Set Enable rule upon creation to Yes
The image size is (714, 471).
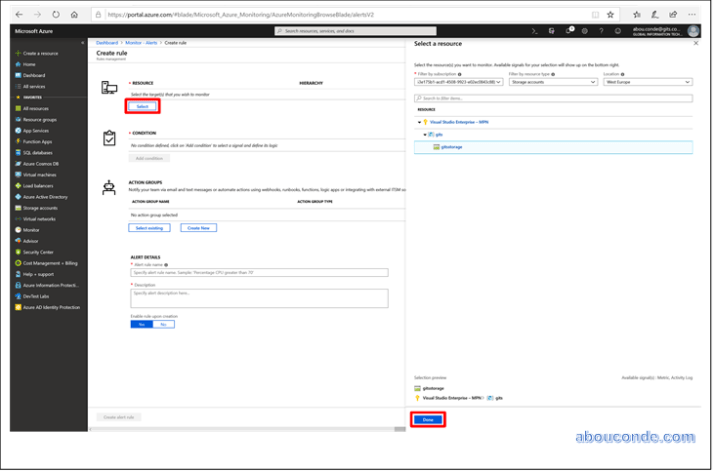tap(141, 324)
